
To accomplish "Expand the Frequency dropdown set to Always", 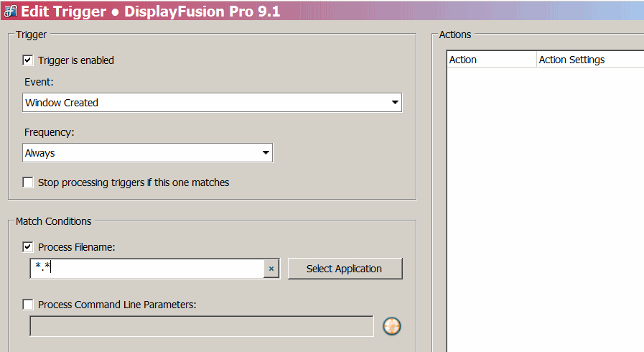I will (147, 153).
